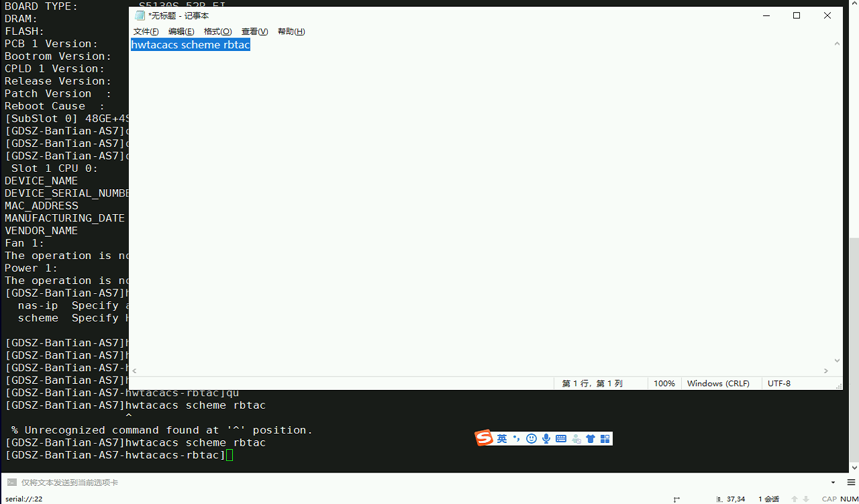Toggle the 英 Chinese/English input mode
Image resolution: width=859 pixels, height=504 pixels.
click(x=502, y=439)
